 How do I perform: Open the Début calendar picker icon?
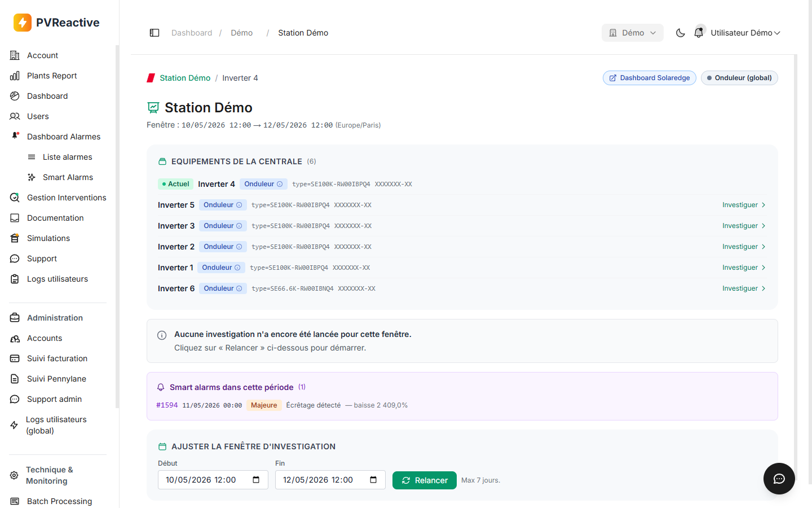coord(256,480)
